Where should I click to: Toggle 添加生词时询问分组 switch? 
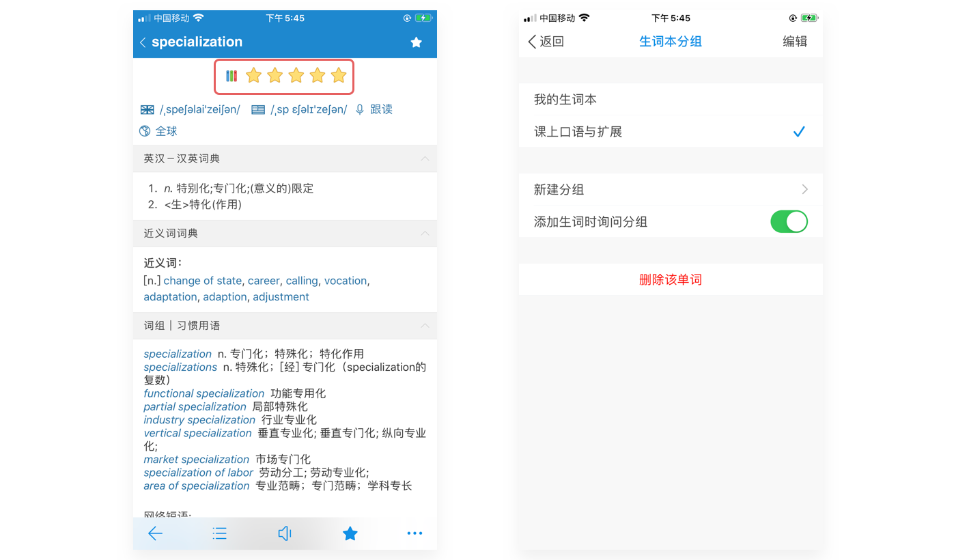pos(789,221)
